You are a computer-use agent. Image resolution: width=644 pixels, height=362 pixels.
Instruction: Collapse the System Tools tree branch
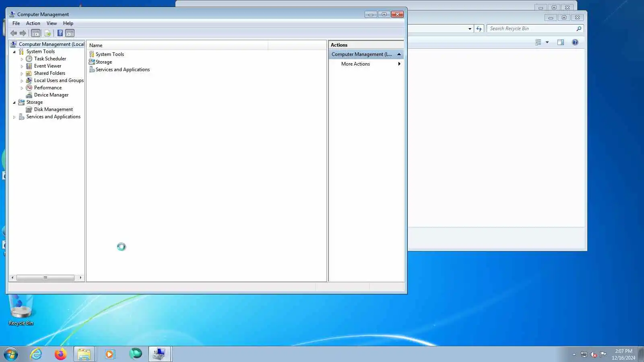click(x=14, y=51)
